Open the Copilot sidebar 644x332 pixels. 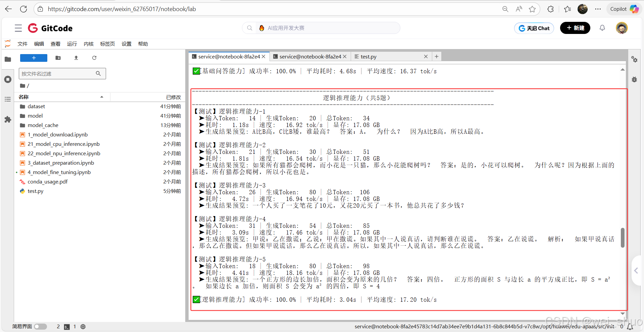(x=624, y=9)
